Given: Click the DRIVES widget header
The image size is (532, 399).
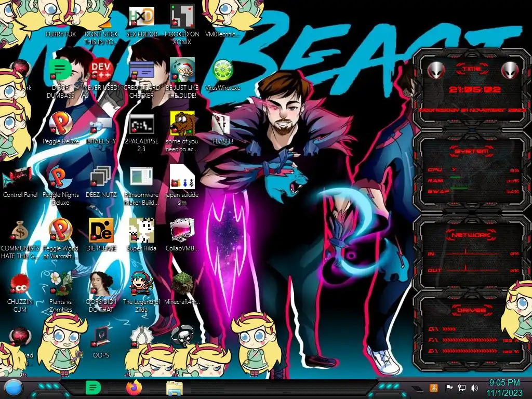Looking at the screenshot, I should point(471,310).
